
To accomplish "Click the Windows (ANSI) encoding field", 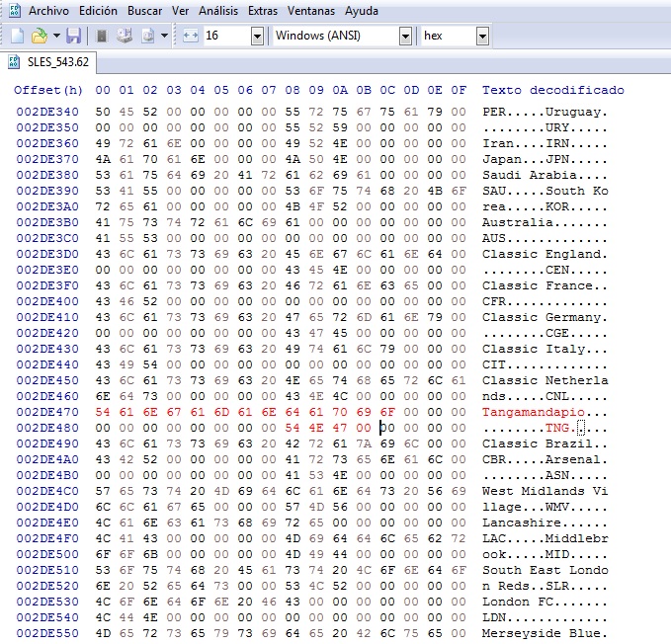I will coord(336,36).
